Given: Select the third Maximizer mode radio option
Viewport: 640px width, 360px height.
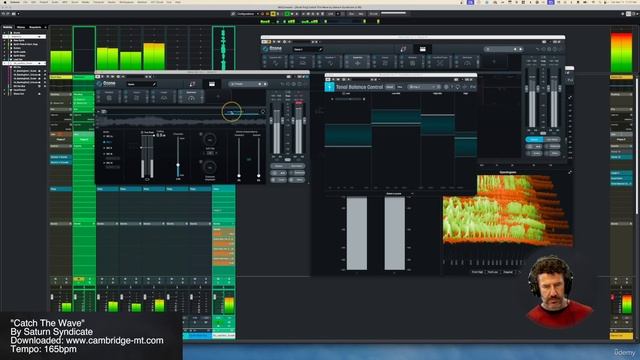Looking at the screenshot, I should (x=104, y=148).
